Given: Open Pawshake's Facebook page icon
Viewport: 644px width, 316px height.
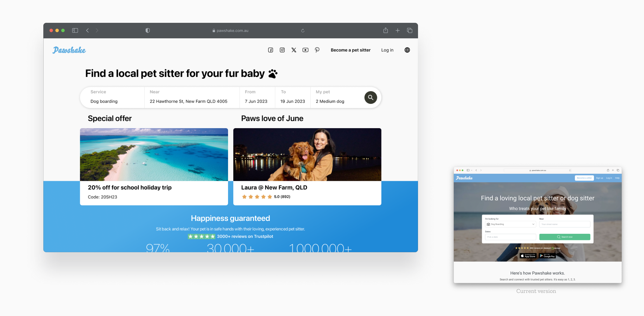Looking at the screenshot, I should pos(270,50).
